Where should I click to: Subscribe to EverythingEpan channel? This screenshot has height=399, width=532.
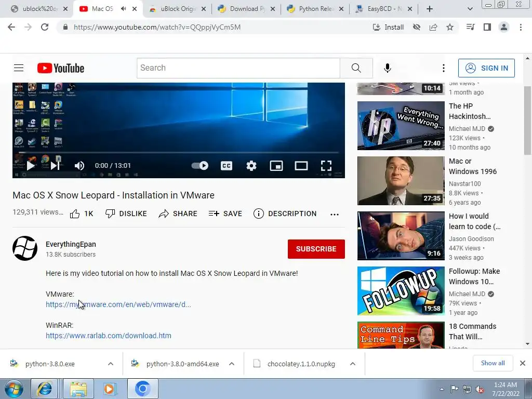316,249
